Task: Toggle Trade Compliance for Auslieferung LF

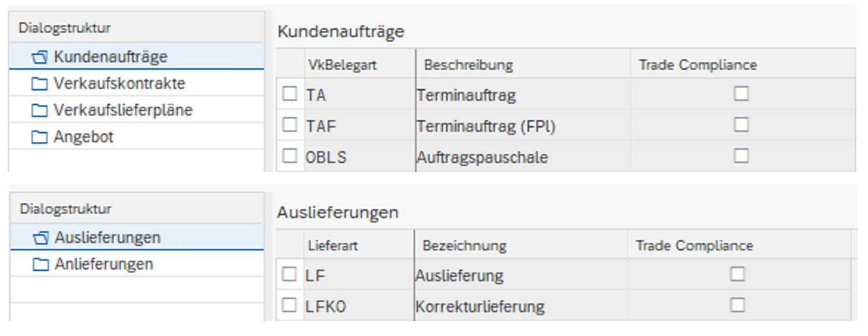Action: pos(737,274)
